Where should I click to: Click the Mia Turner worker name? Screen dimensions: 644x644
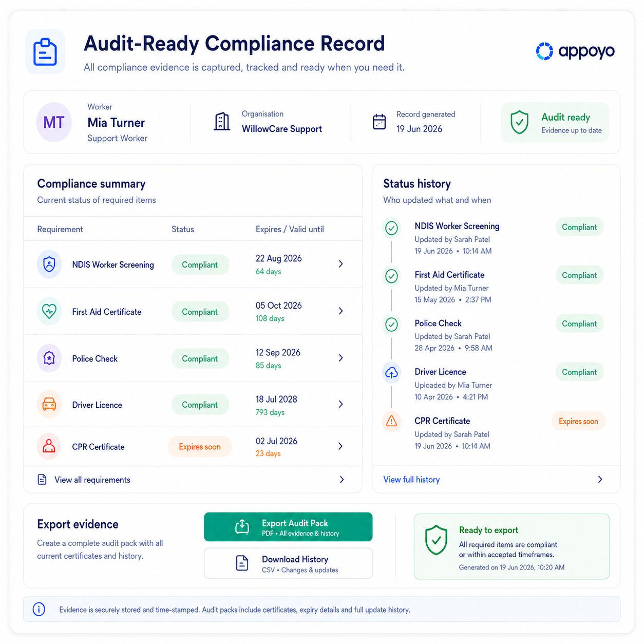[116, 123]
